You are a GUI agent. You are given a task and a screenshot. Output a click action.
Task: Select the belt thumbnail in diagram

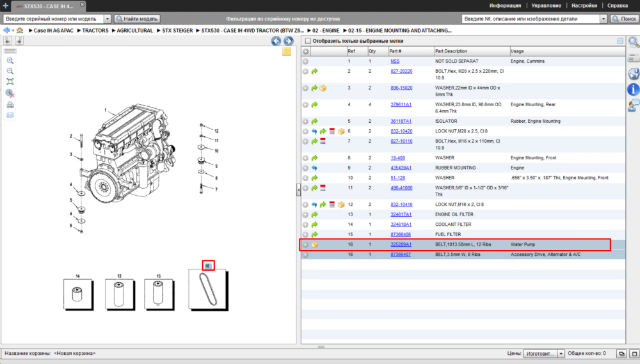[x=208, y=290]
